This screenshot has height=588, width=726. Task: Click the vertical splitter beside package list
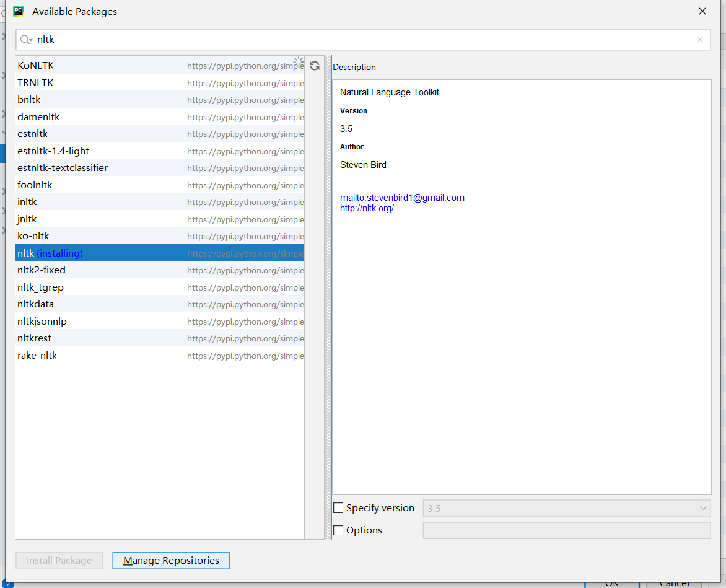[x=329, y=297]
